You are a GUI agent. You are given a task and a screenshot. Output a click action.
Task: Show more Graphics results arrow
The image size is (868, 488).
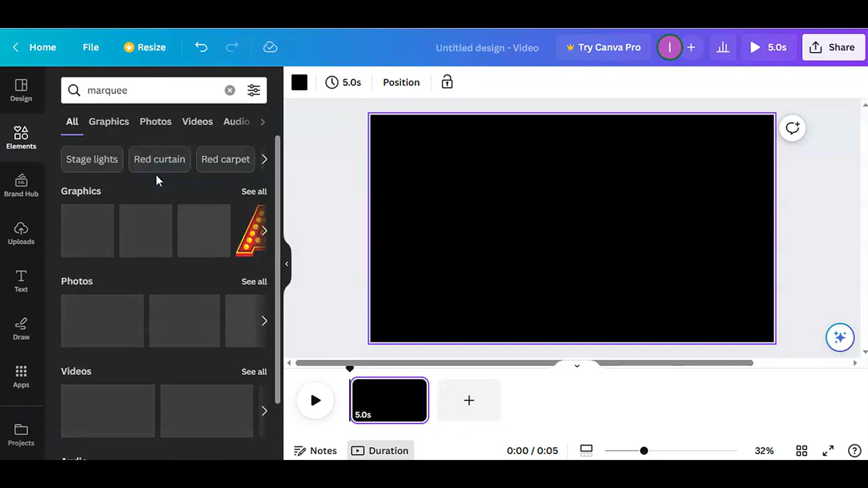coord(264,231)
